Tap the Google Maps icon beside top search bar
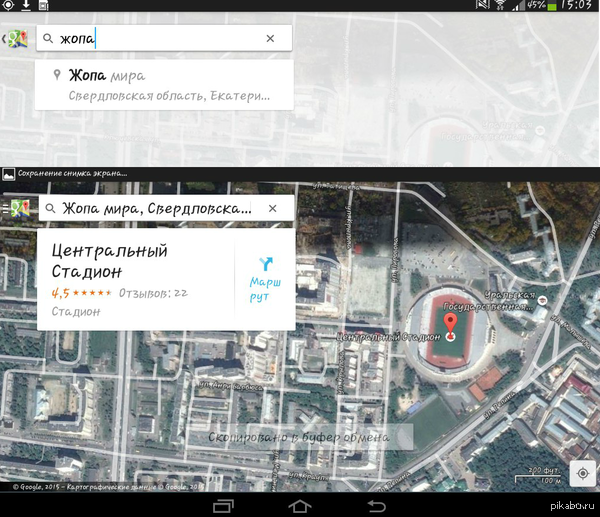The height and width of the screenshot is (517, 600). [x=16, y=39]
